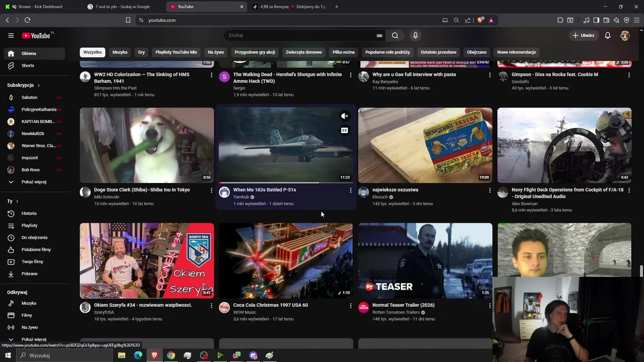Open the Sabaton subscription channel
Screen dimensions: 644x362
pos(34,98)
